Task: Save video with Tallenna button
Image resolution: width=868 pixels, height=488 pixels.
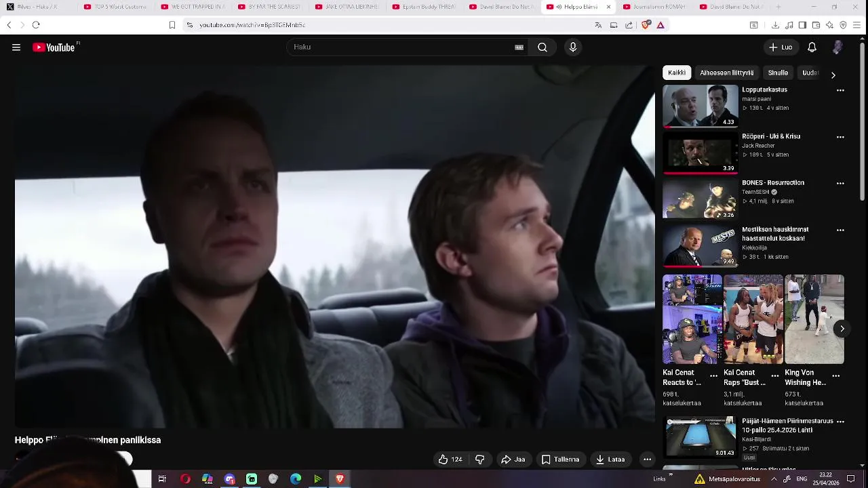Action: pos(560,460)
